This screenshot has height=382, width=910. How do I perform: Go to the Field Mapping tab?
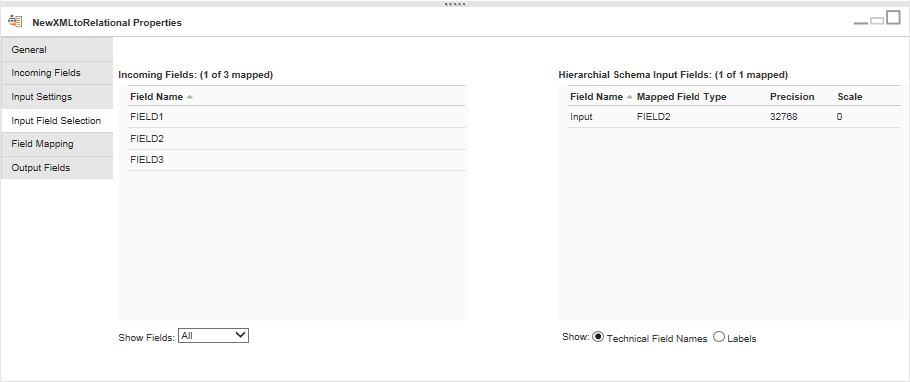click(57, 144)
